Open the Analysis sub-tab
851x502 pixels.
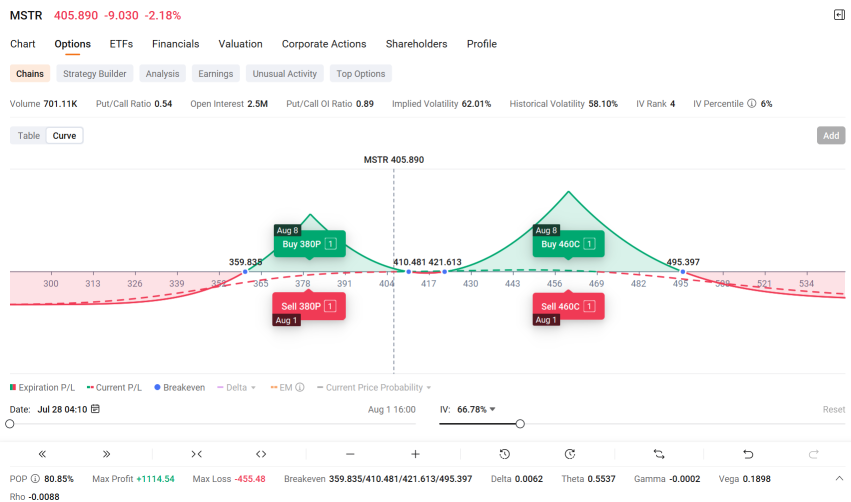[162, 73]
